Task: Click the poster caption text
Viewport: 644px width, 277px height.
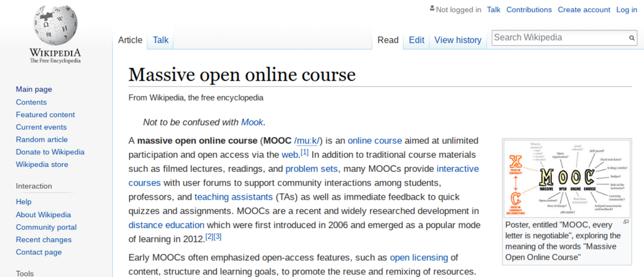Action: pyautogui.click(x=563, y=242)
